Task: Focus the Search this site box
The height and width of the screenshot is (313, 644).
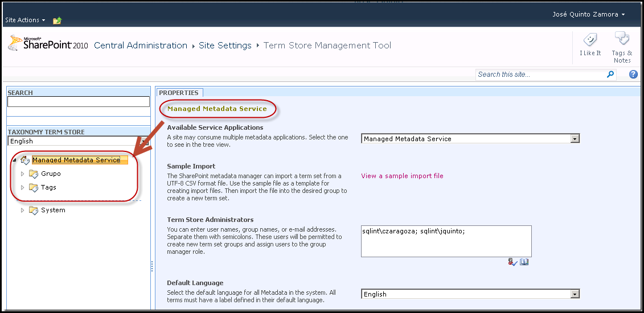Action: click(540, 75)
